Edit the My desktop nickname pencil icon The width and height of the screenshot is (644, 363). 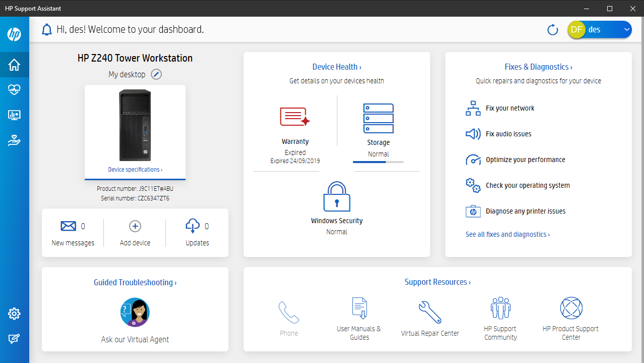pos(157,74)
